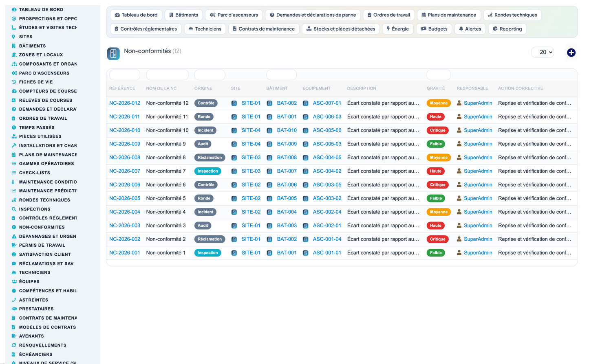
Task: Click building icon beside BAT-001 in NC-2026-011 row
Action: (269, 117)
